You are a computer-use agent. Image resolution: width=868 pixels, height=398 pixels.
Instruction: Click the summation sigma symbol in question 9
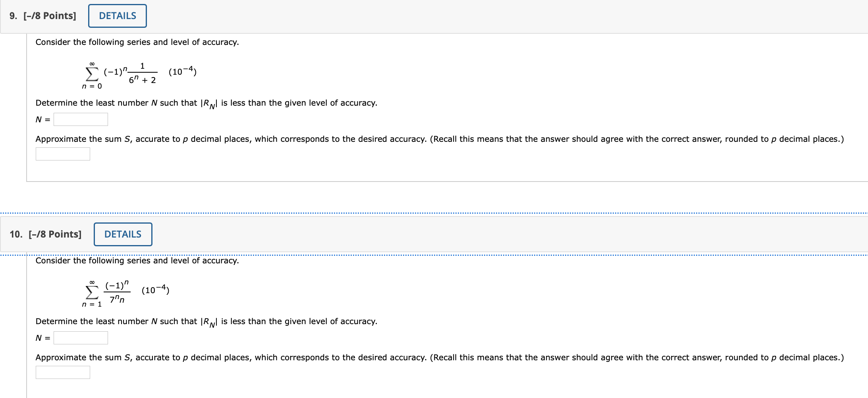[x=92, y=74]
